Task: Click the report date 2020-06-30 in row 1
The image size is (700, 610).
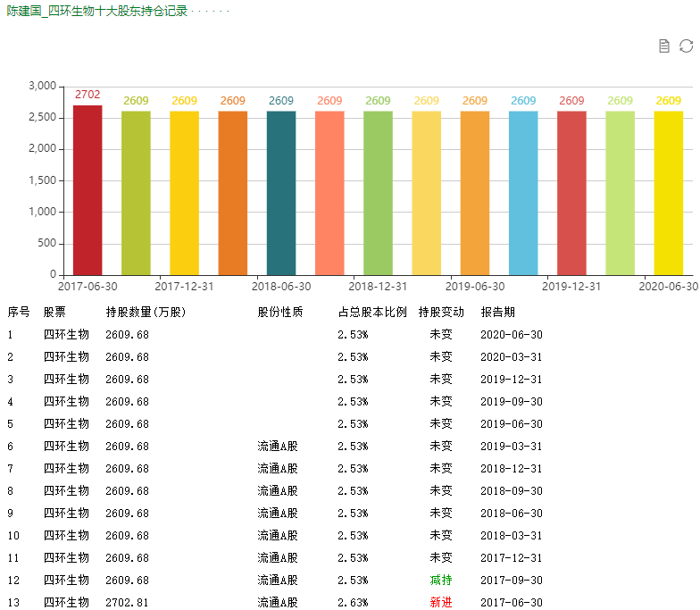Action: 512,334
